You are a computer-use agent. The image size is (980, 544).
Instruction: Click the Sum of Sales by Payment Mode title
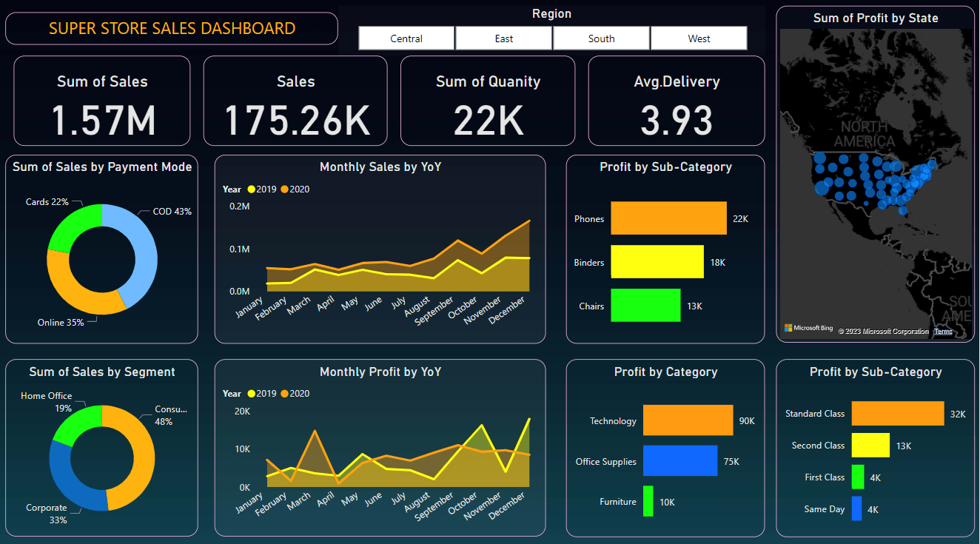point(102,167)
